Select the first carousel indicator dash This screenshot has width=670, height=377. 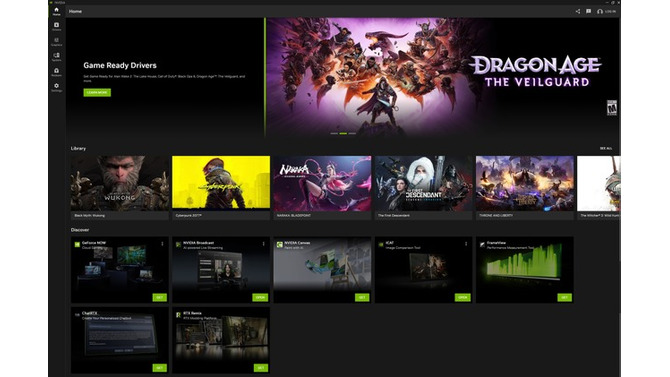[334, 133]
